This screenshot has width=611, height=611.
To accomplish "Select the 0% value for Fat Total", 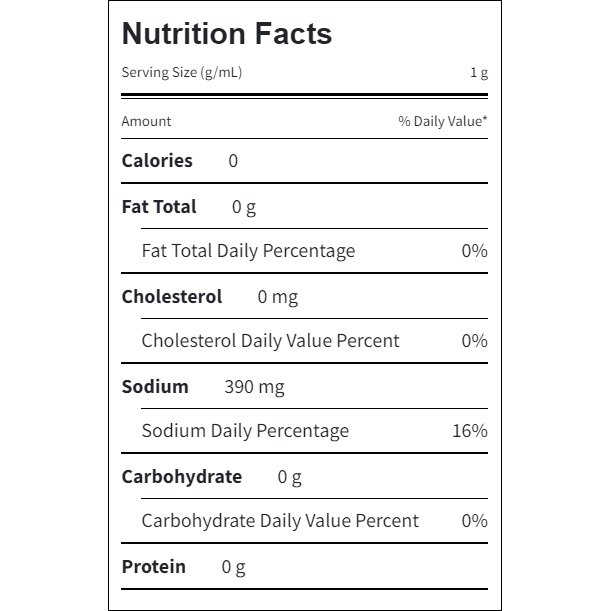I will 474,250.
